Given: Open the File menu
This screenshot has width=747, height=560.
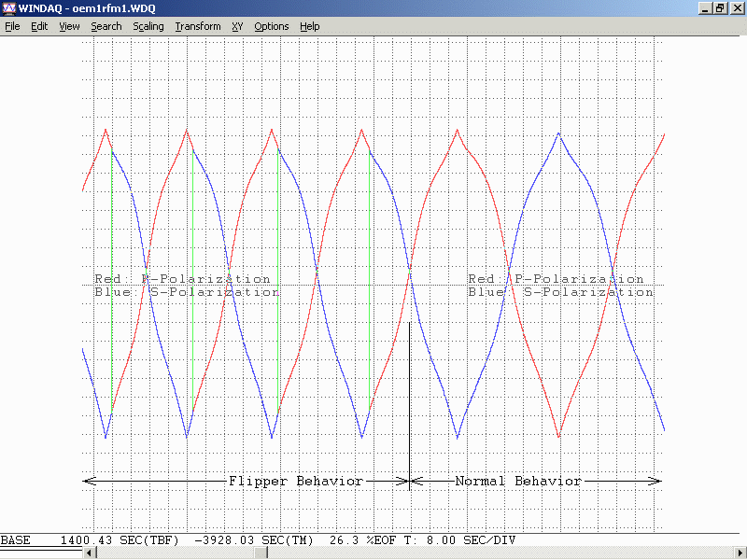Looking at the screenshot, I should tap(12, 26).
